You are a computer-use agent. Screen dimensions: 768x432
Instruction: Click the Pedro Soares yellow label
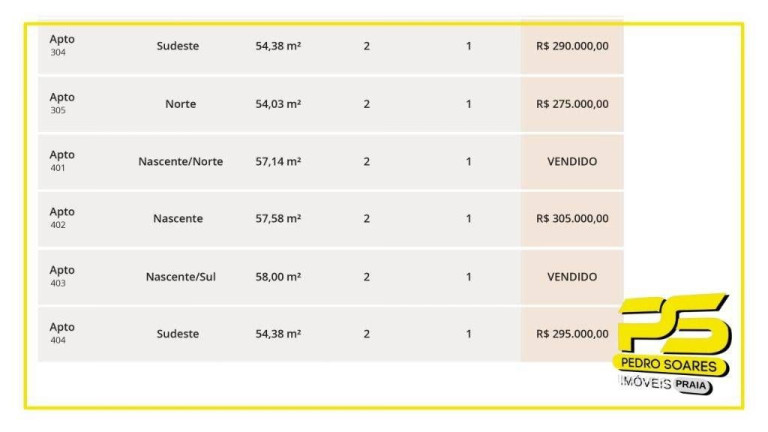[x=670, y=365]
